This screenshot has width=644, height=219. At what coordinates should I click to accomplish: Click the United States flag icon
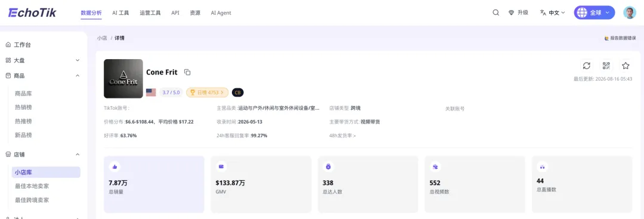pyautogui.click(x=151, y=92)
